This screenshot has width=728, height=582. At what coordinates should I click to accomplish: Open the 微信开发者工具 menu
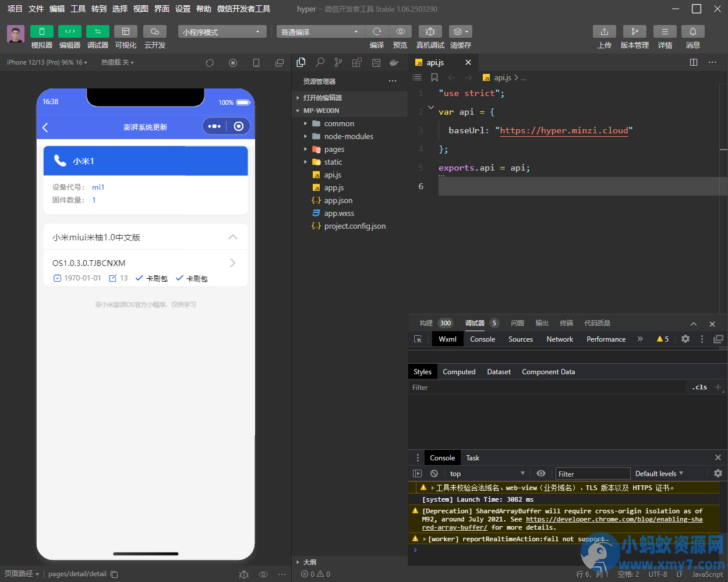point(243,9)
